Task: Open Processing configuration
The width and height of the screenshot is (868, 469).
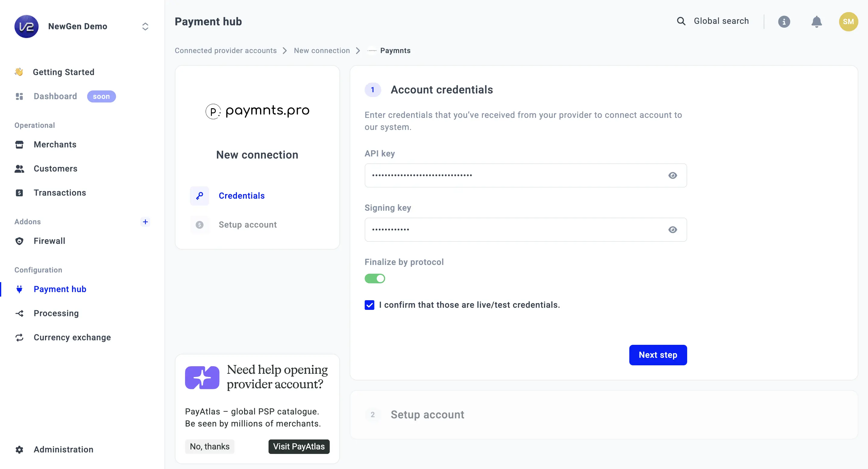Action: click(x=56, y=313)
